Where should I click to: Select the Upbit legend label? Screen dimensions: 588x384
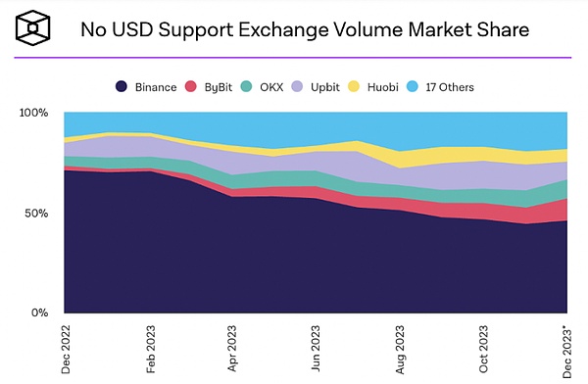(325, 87)
